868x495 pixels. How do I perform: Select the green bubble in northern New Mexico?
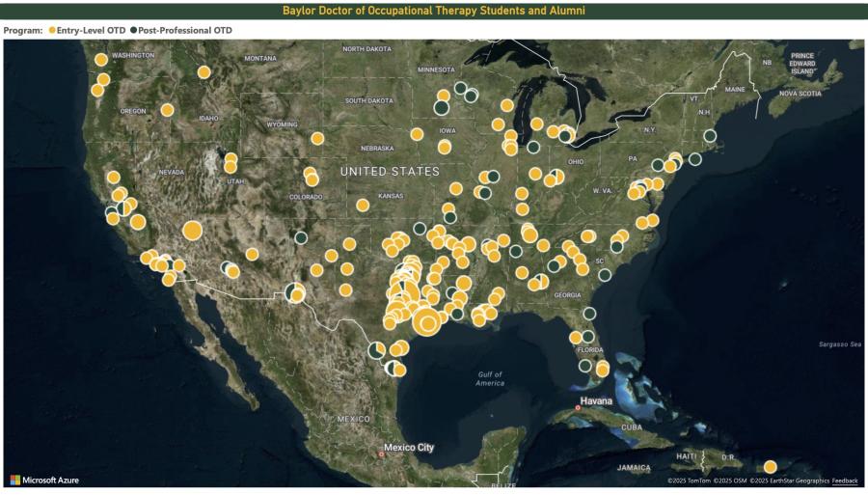point(301,238)
